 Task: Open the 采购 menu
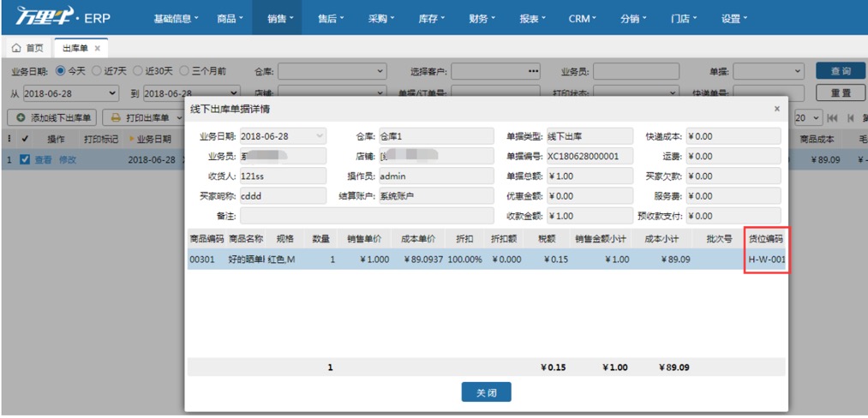pos(380,18)
